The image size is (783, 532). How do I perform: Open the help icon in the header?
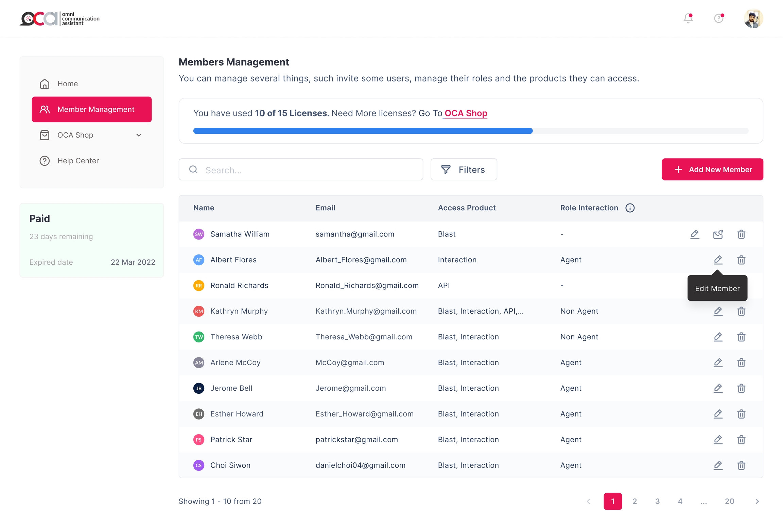[718, 18]
